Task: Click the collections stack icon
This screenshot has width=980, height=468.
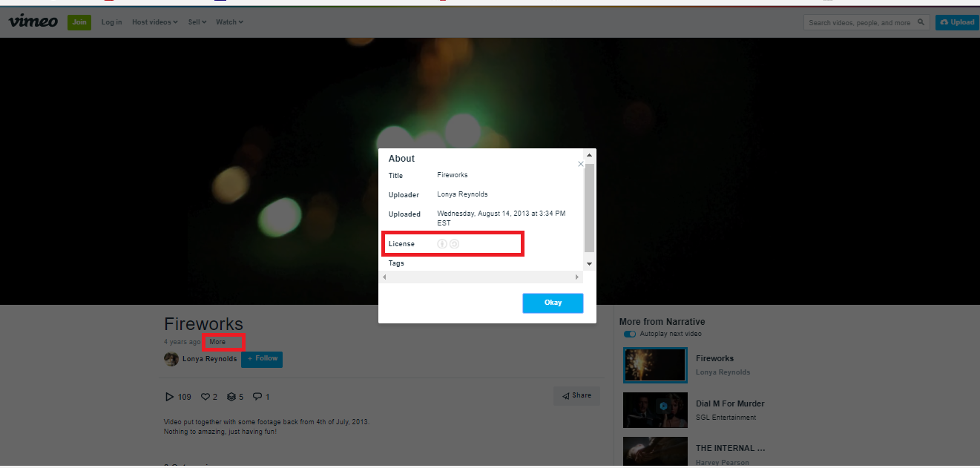Action: pyautogui.click(x=231, y=397)
